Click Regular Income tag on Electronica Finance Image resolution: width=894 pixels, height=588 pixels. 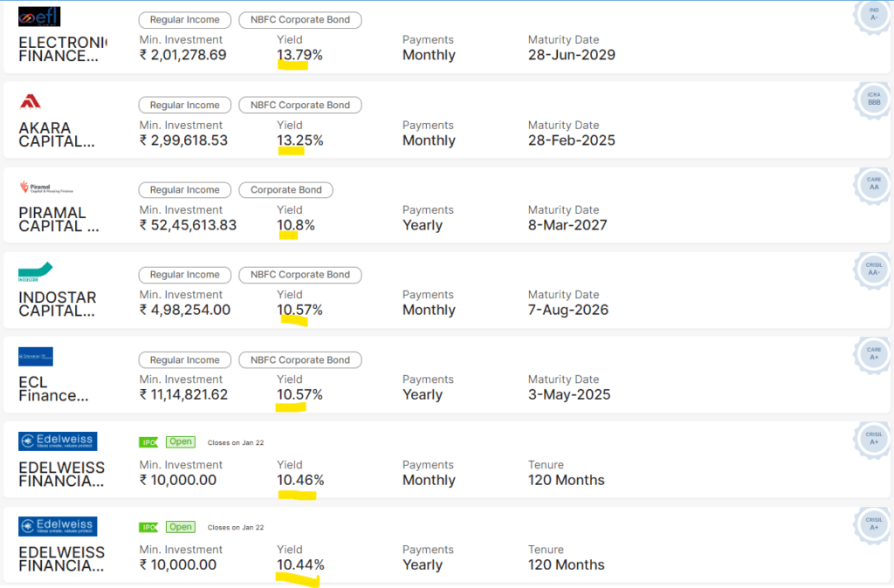pyautogui.click(x=185, y=20)
